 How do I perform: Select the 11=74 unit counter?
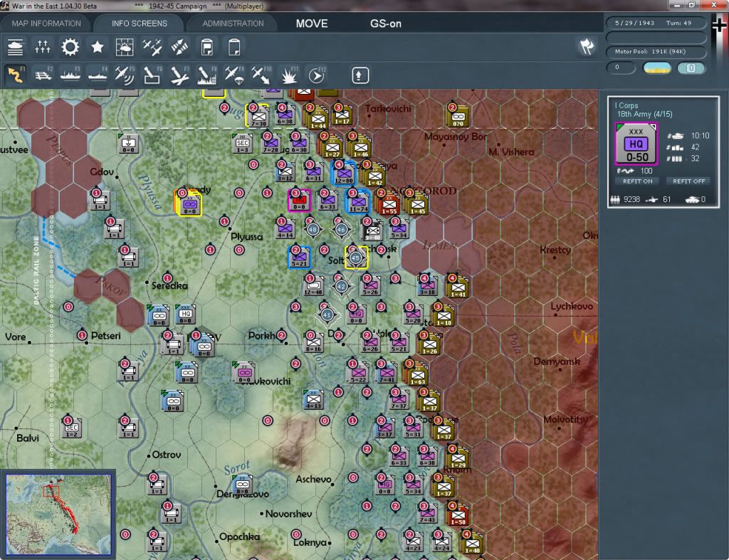(357, 201)
